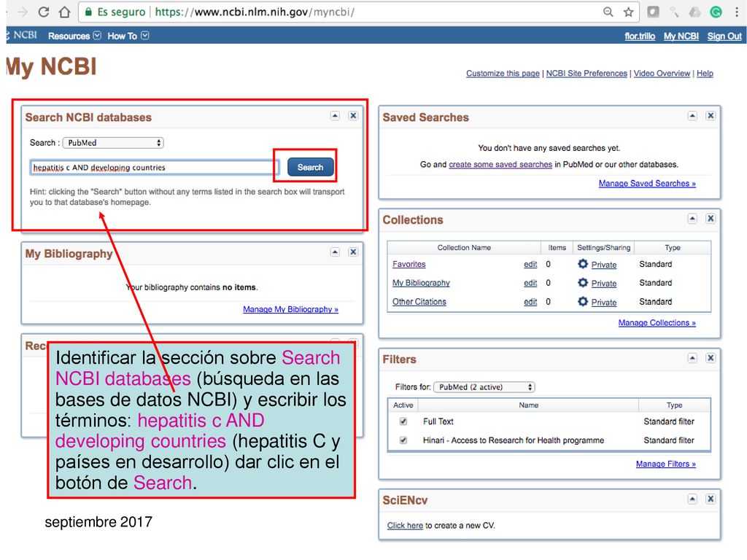This screenshot has height=560, width=747.
Task: Open the green Grammarly extension icon
Action: 716,12
